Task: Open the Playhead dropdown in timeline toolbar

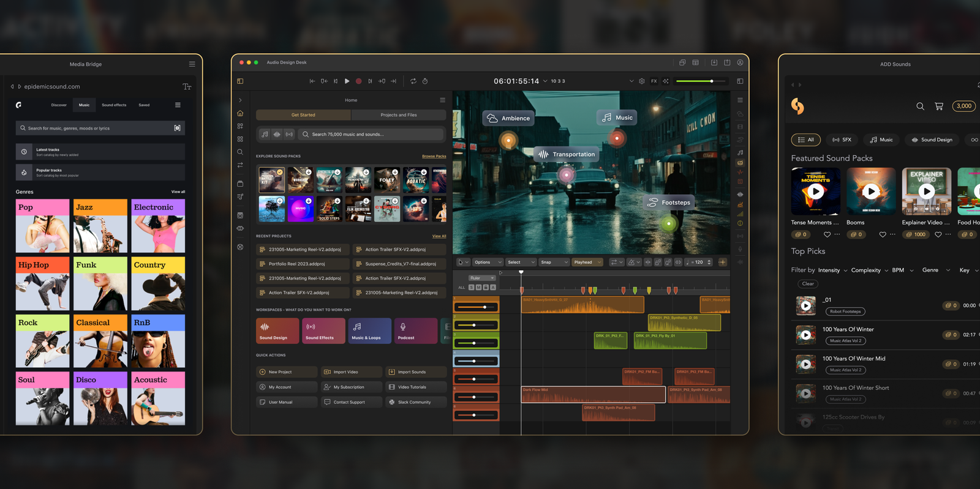Action: (x=587, y=262)
